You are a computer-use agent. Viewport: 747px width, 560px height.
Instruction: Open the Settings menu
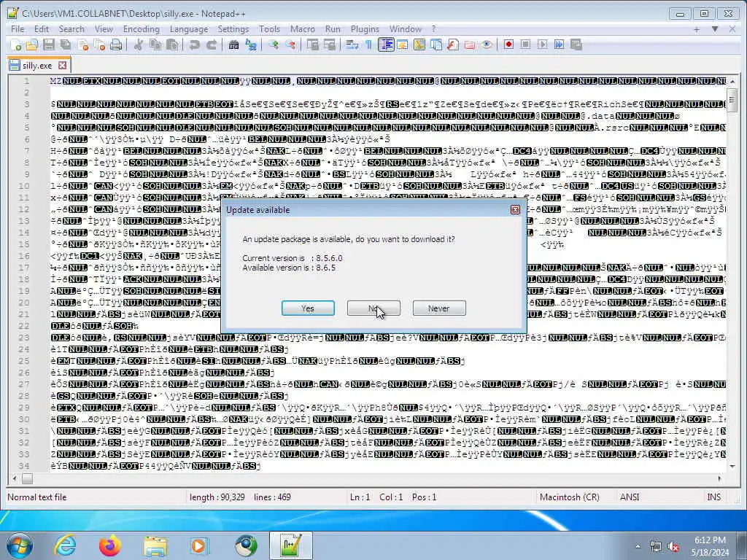click(x=233, y=29)
